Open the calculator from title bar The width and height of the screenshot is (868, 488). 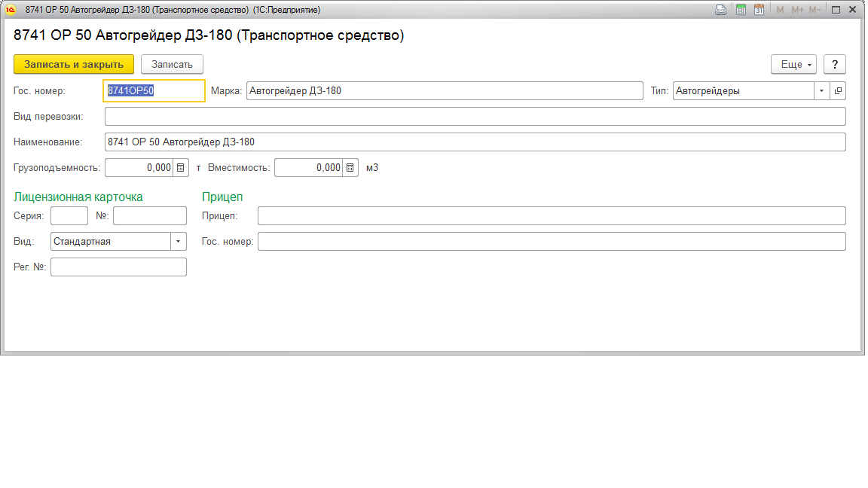tap(741, 10)
